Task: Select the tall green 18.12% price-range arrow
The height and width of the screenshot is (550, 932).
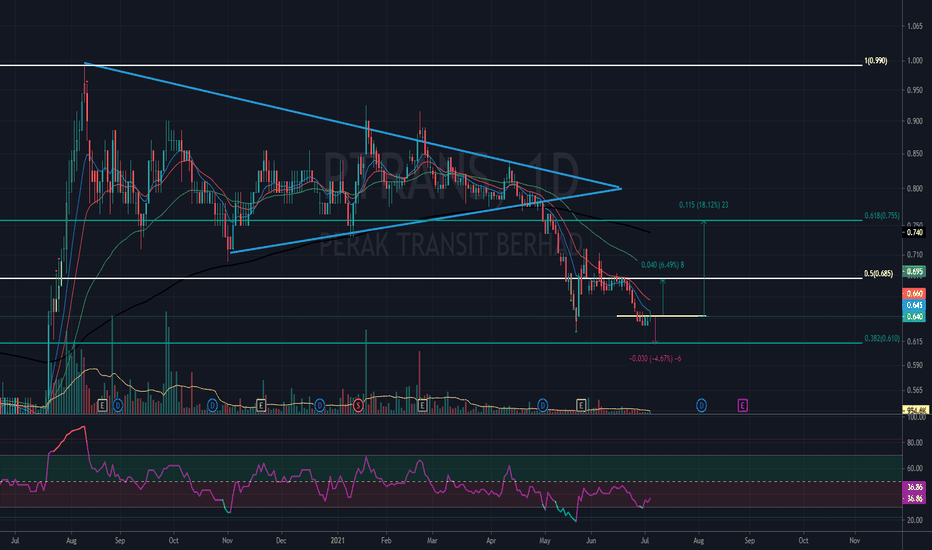Action: point(704,268)
